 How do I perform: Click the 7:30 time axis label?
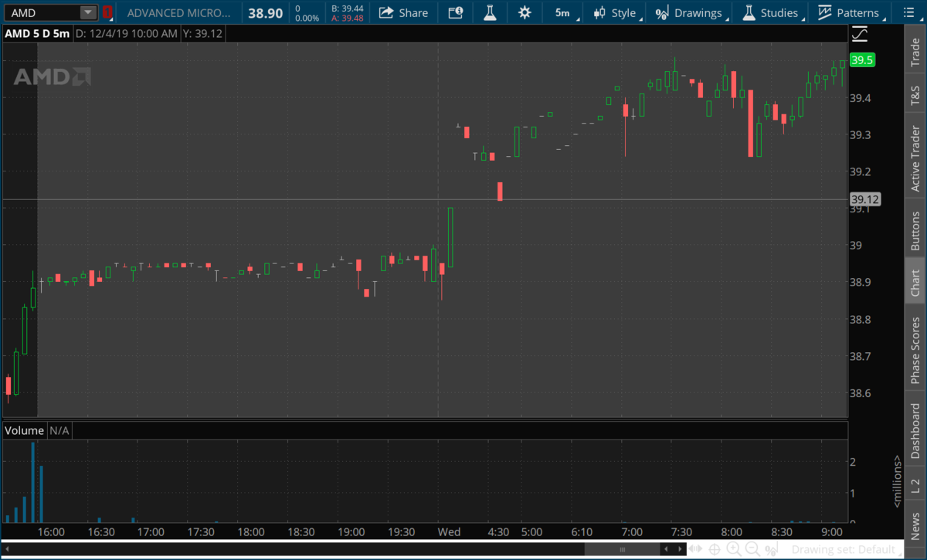click(682, 532)
